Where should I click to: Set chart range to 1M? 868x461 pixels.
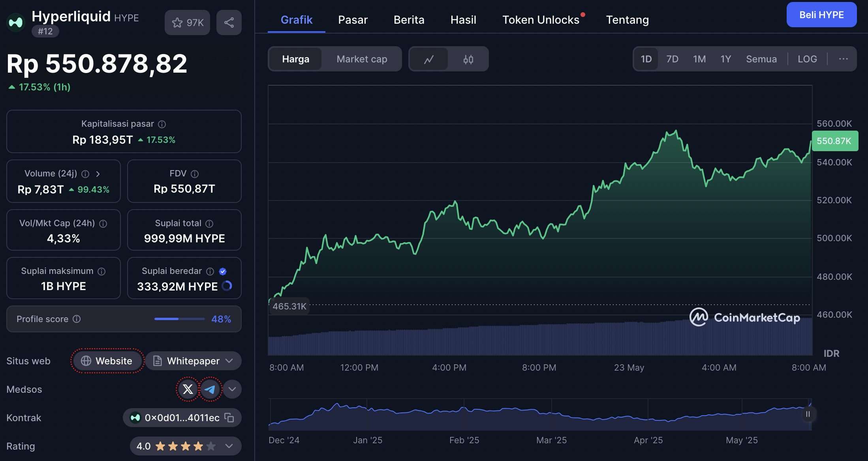coord(699,59)
